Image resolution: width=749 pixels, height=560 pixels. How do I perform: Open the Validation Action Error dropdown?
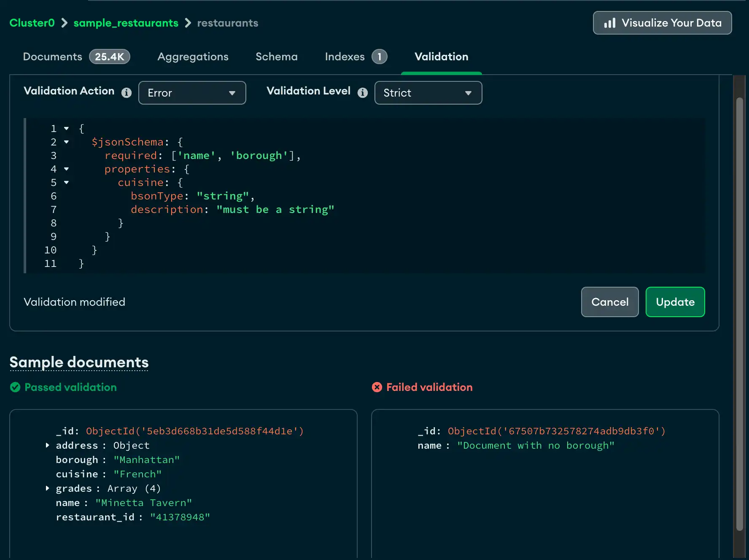tap(192, 93)
